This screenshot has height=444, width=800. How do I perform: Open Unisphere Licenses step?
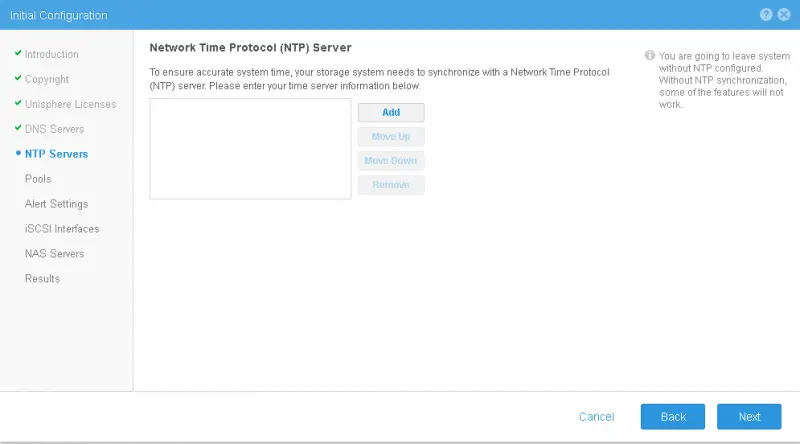pyautogui.click(x=70, y=104)
